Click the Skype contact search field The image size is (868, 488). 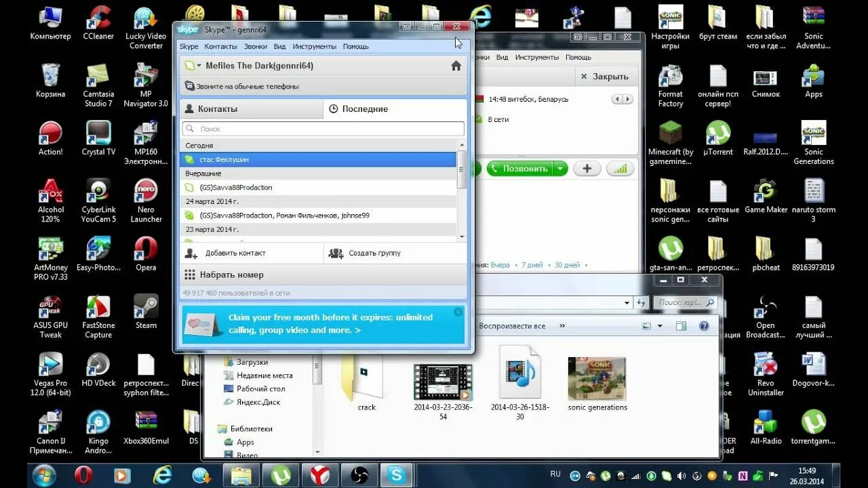323,129
